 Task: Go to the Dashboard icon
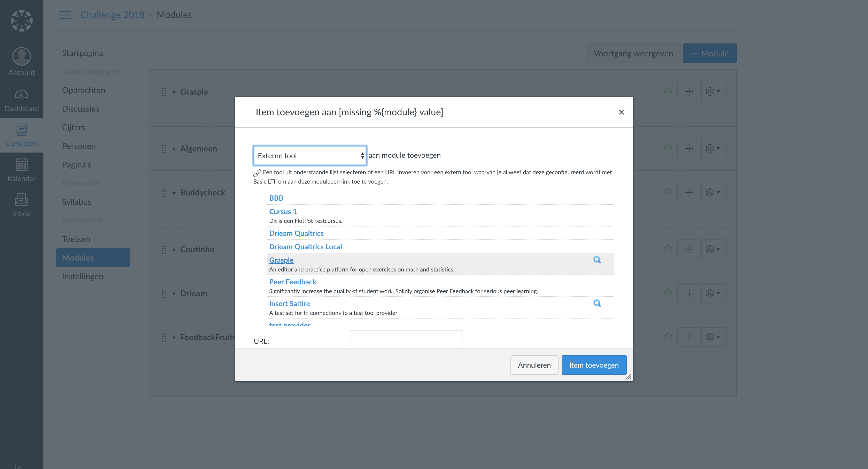(21, 100)
